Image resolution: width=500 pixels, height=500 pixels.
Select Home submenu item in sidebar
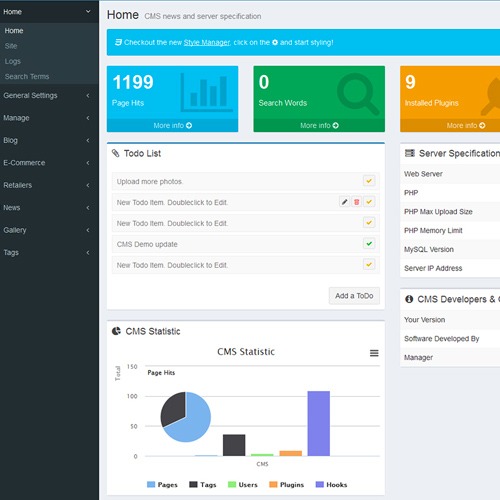(14, 31)
